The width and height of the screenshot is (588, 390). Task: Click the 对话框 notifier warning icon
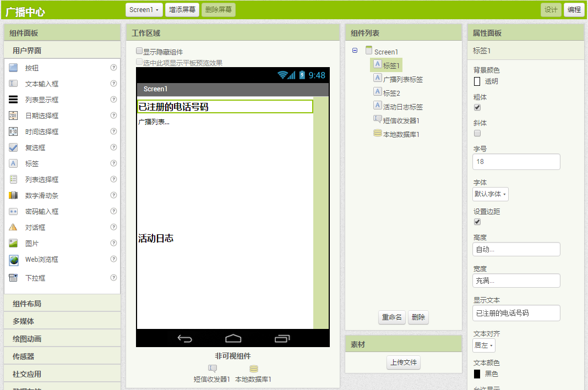pyautogui.click(x=14, y=227)
